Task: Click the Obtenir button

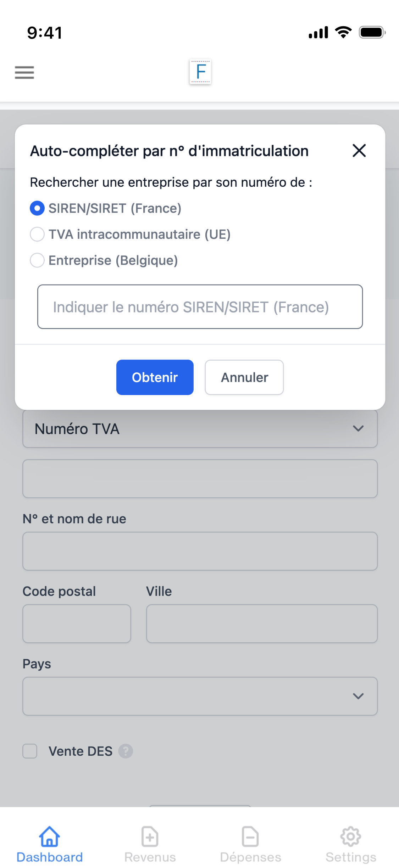Action: coord(155,377)
